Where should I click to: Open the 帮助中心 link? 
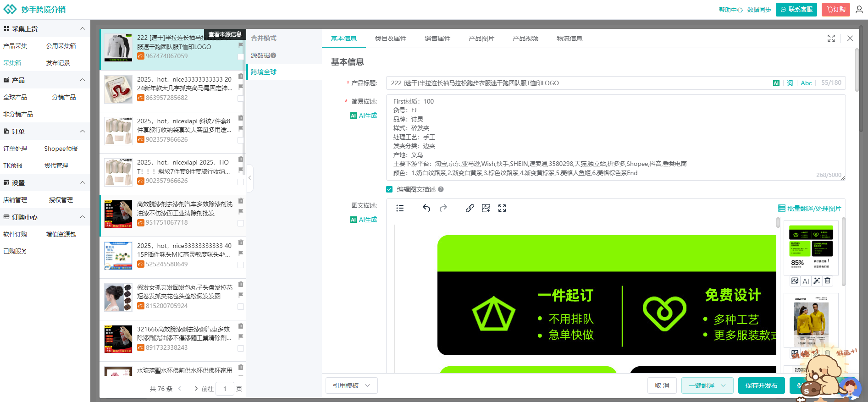click(x=731, y=10)
